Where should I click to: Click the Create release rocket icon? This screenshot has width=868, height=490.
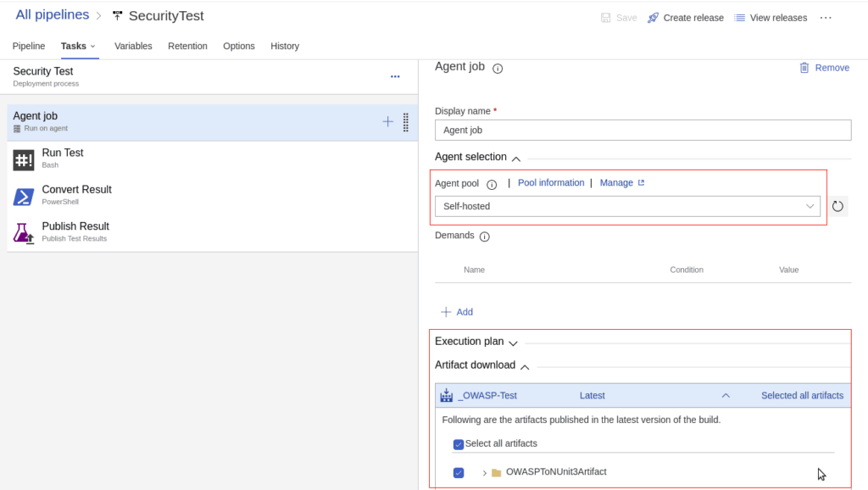654,18
